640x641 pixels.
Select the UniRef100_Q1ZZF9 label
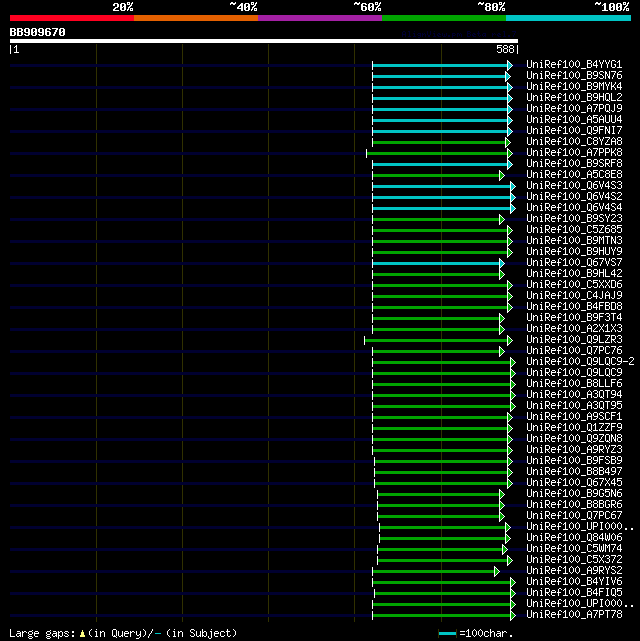[x=574, y=428]
